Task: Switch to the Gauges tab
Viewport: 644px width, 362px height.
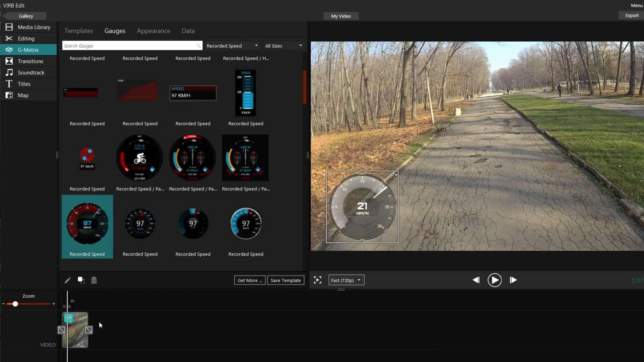Action: (x=115, y=31)
